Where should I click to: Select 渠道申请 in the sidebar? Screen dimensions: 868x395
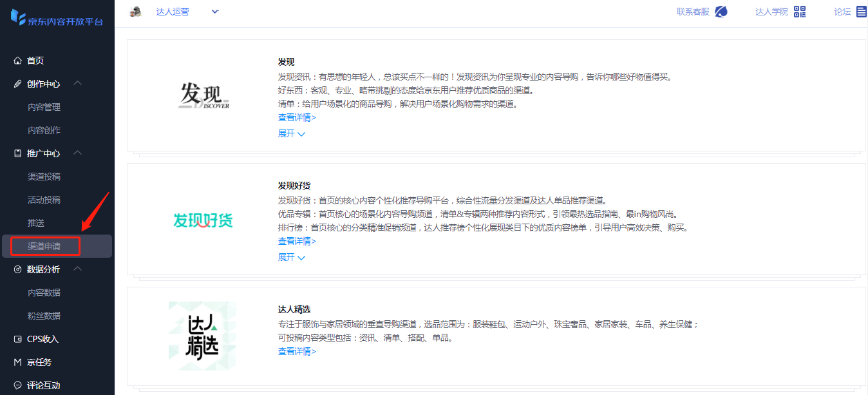tap(44, 246)
